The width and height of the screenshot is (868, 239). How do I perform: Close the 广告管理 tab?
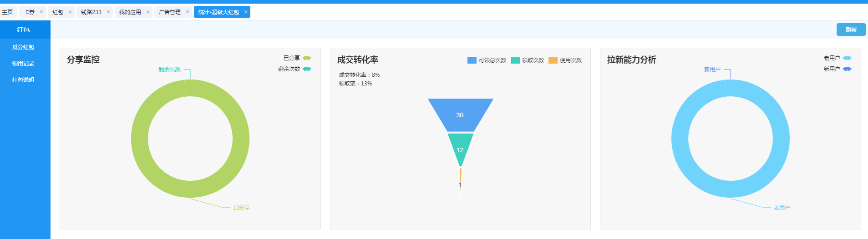click(188, 12)
